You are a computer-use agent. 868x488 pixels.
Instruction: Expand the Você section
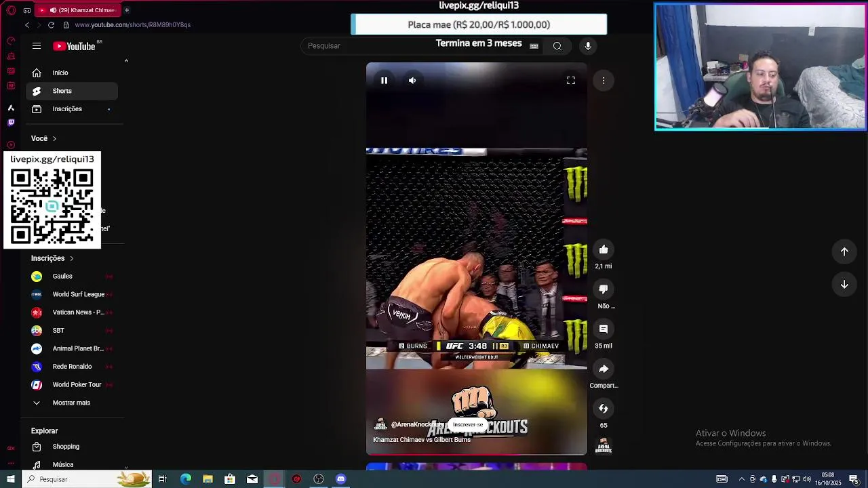(x=44, y=138)
